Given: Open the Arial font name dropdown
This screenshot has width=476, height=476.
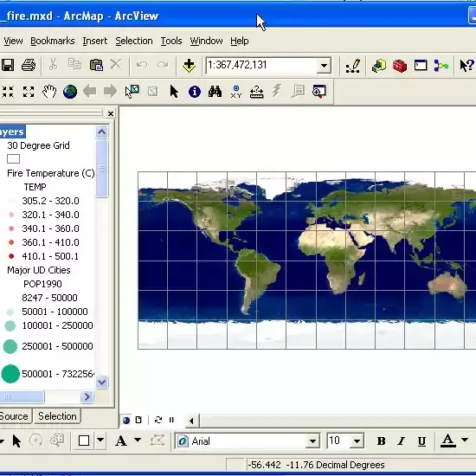Looking at the screenshot, I should coord(312,441).
